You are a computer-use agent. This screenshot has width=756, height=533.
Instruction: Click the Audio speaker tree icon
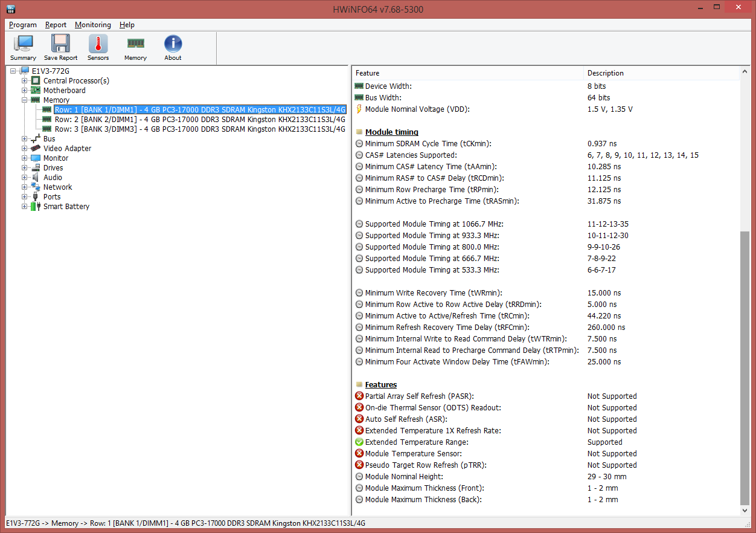pyautogui.click(x=36, y=178)
